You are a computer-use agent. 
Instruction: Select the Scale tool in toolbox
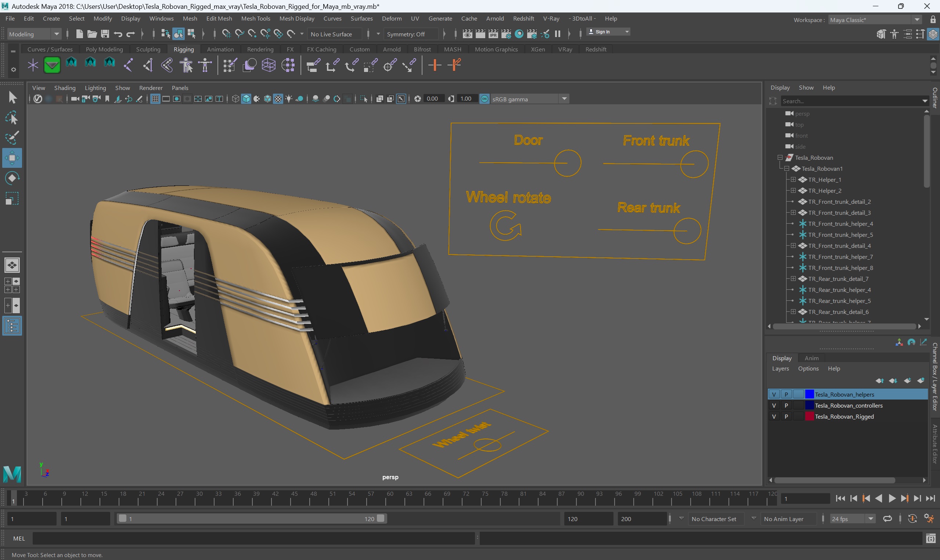pyautogui.click(x=12, y=199)
